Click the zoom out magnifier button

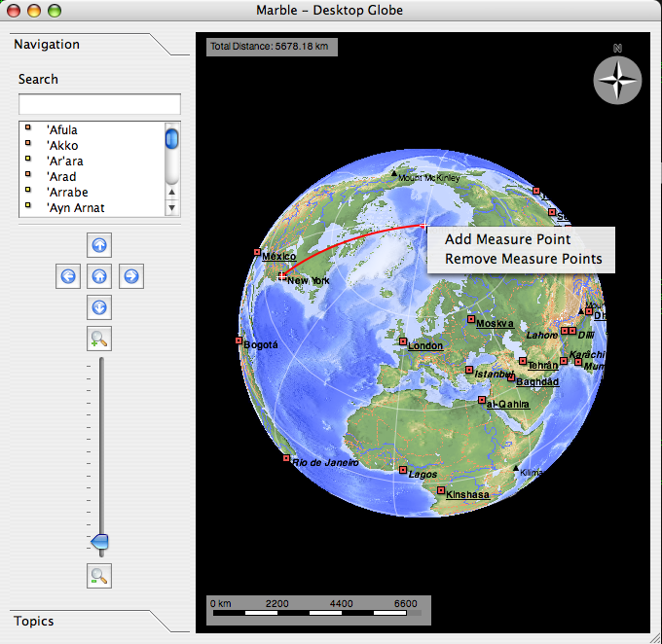(x=99, y=576)
